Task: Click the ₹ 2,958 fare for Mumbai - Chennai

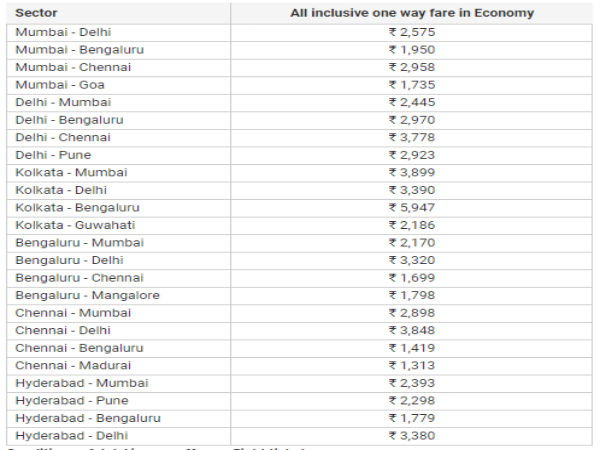Action: tap(411, 67)
